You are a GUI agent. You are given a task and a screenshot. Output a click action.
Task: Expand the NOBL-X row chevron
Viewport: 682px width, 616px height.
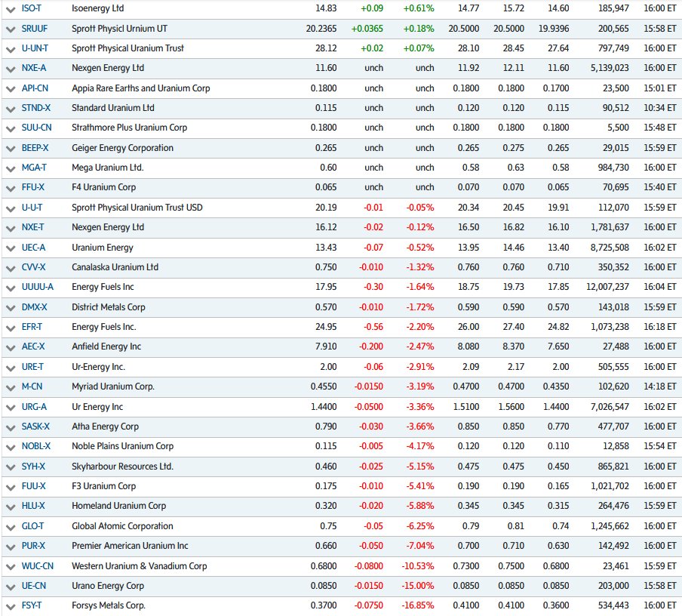pyautogui.click(x=11, y=447)
